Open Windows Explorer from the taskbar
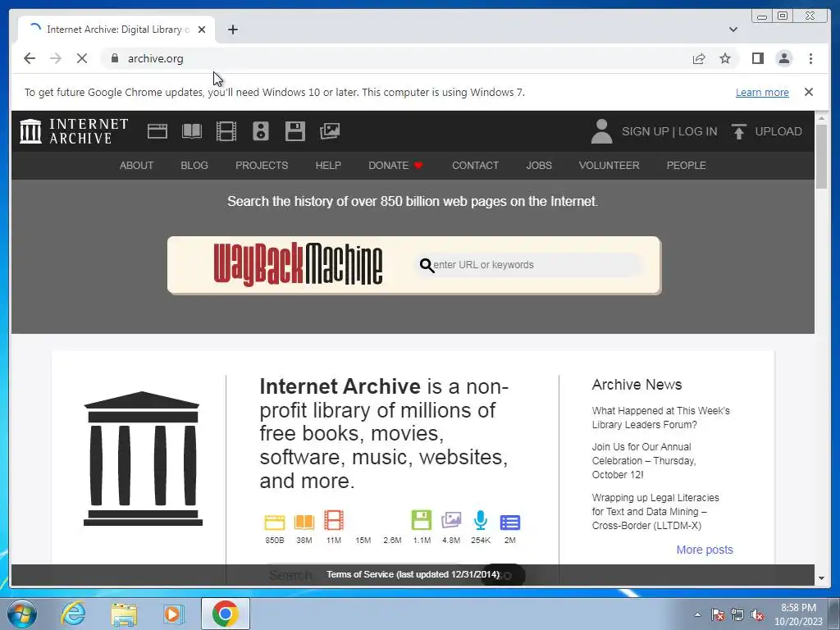The width and height of the screenshot is (840, 630). click(x=124, y=614)
